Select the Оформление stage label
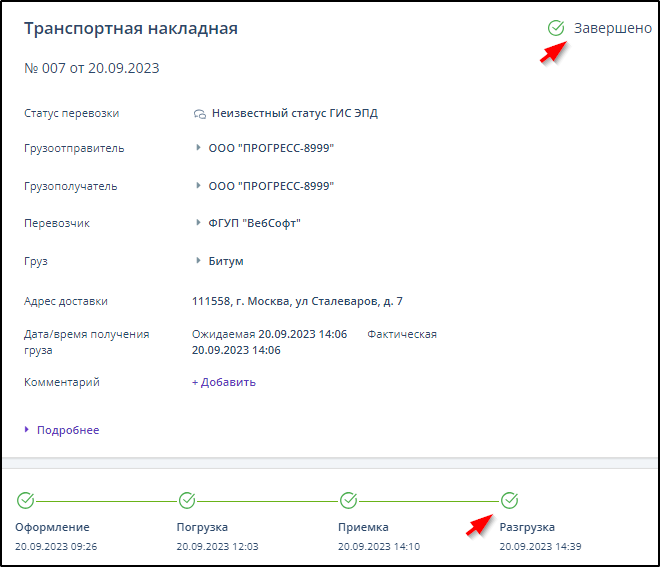The width and height of the screenshot is (660, 567). [52, 527]
